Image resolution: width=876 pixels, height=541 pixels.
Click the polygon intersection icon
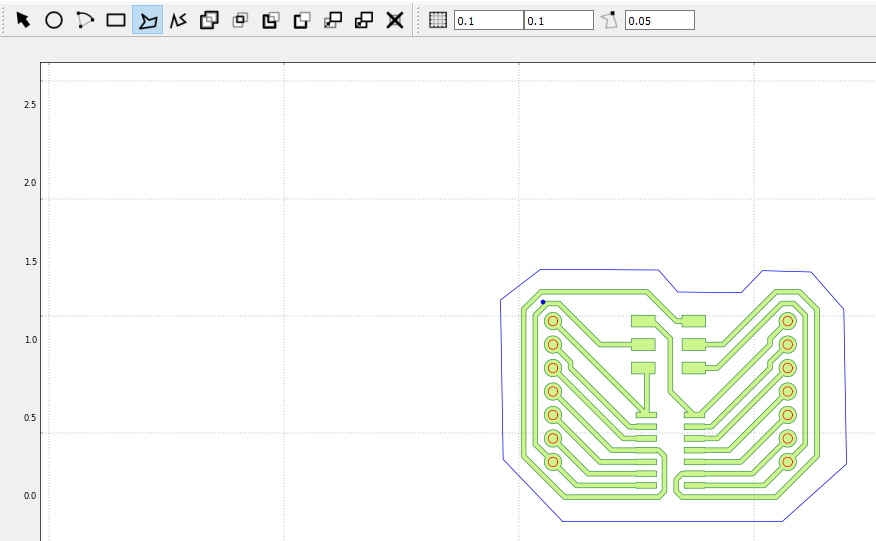coord(240,20)
